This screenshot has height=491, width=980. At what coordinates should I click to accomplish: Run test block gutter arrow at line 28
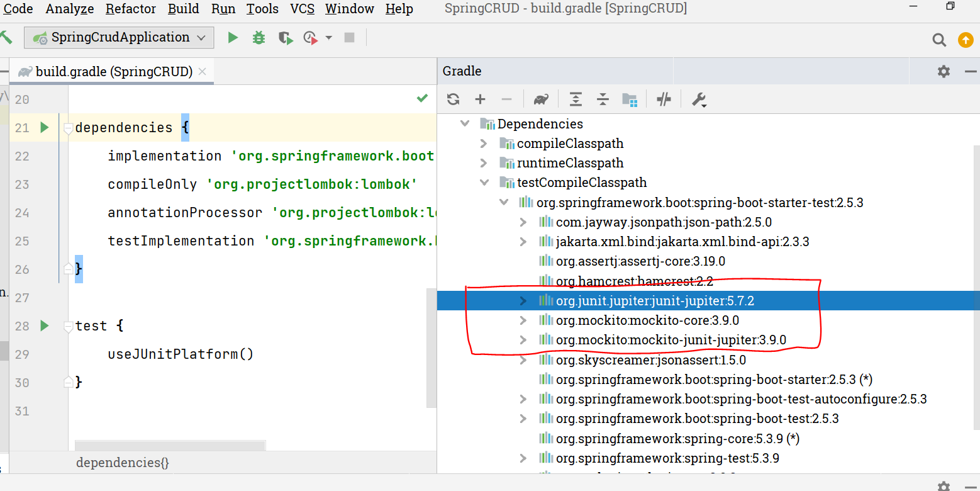point(44,326)
